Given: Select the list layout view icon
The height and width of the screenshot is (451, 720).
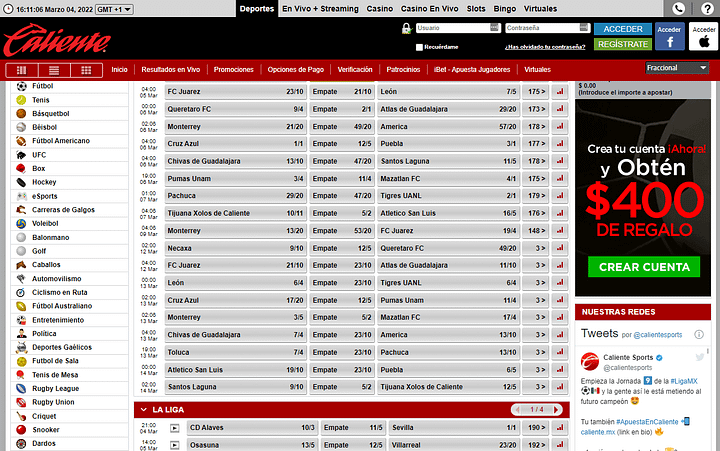Looking at the screenshot, I should (x=54, y=70).
